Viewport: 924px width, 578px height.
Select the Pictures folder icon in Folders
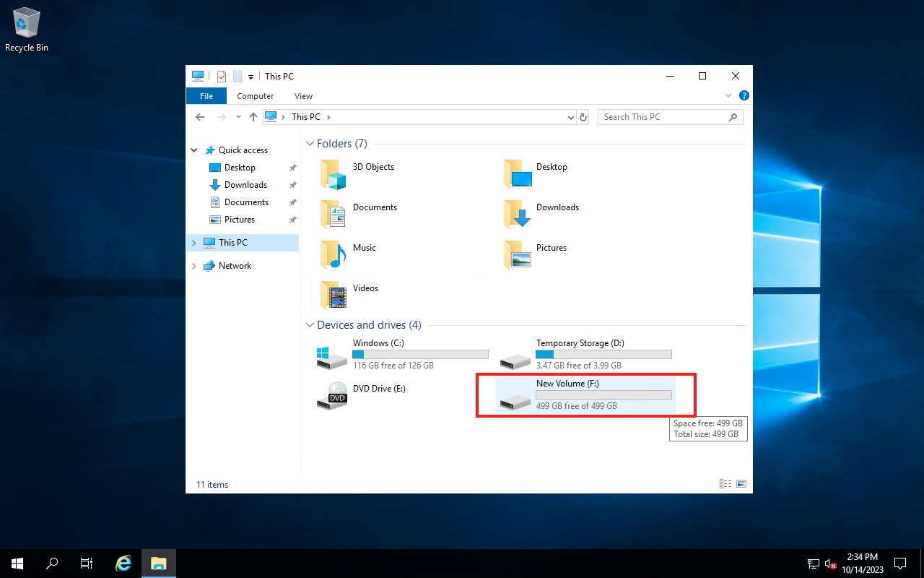pos(518,255)
